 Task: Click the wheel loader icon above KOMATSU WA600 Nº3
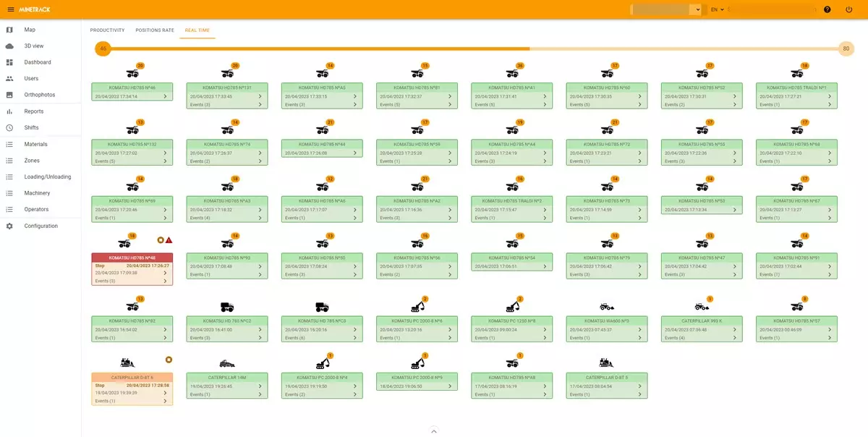[x=607, y=307]
